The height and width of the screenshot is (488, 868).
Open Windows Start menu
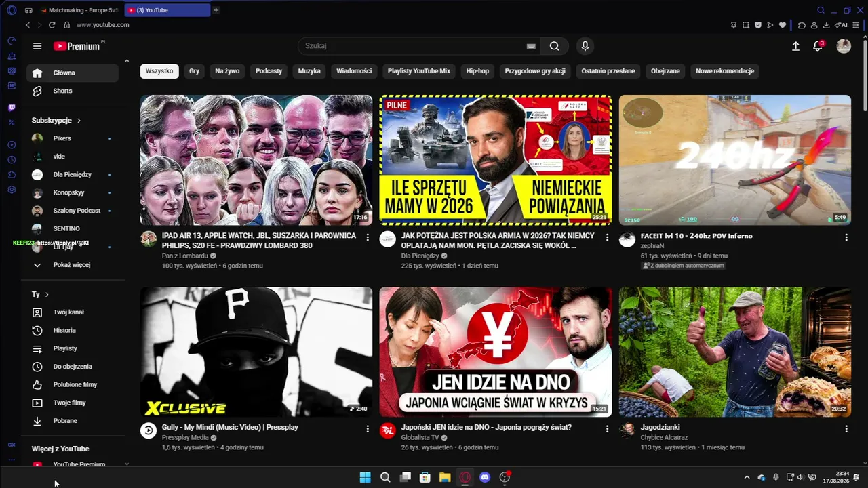[x=365, y=477]
